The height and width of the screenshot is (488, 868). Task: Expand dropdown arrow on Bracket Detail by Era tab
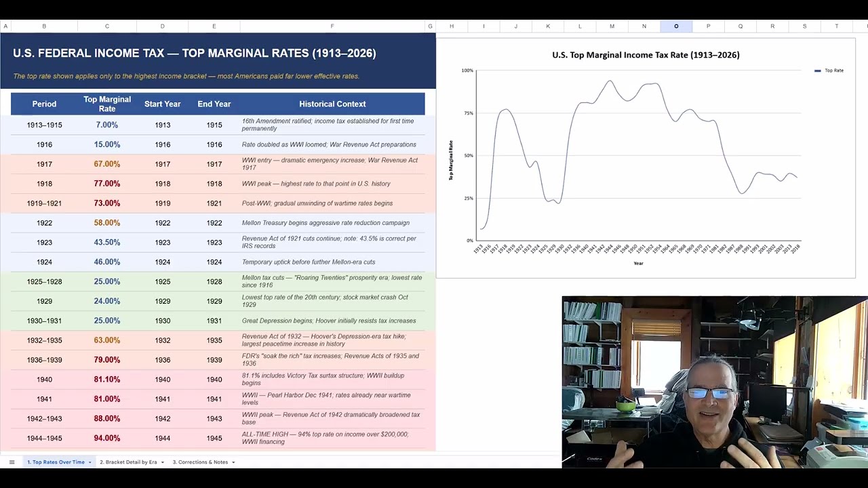point(162,462)
